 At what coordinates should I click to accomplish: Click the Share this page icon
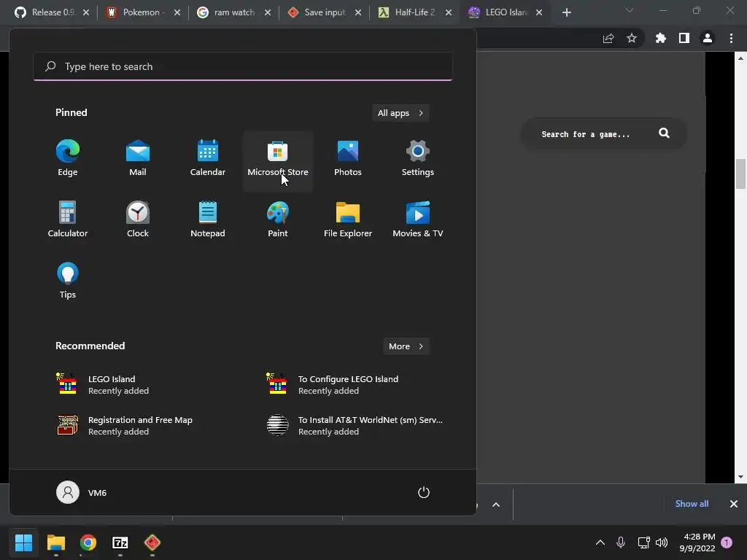tap(608, 38)
